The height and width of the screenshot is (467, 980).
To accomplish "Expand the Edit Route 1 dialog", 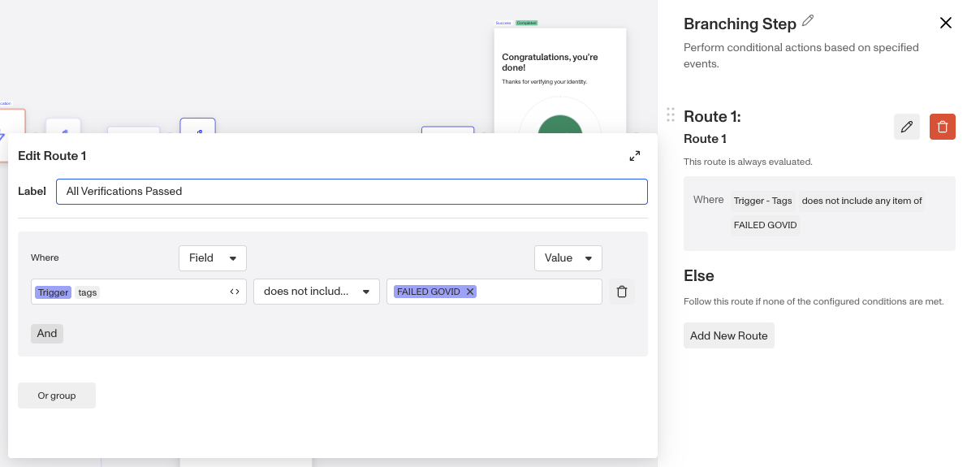I will [635, 156].
